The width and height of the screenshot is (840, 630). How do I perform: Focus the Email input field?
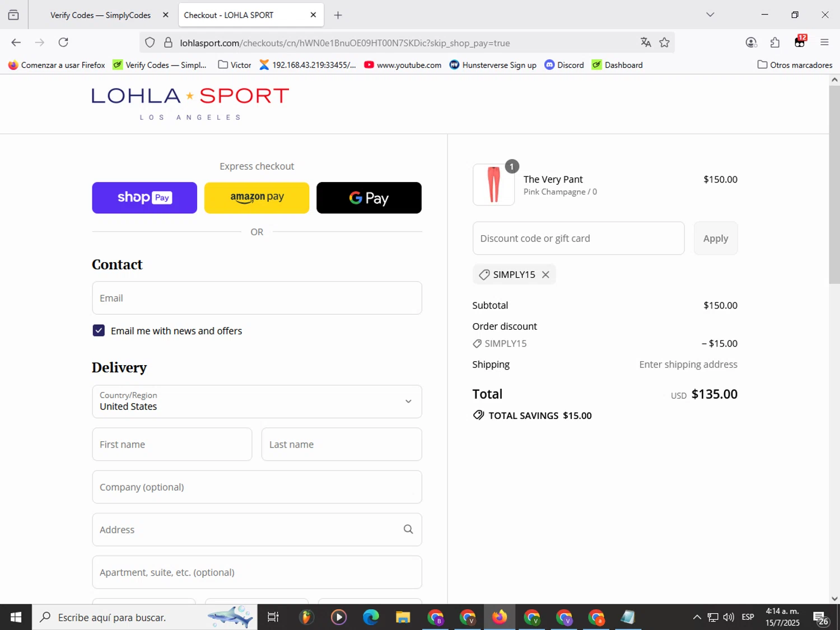tap(257, 298)
